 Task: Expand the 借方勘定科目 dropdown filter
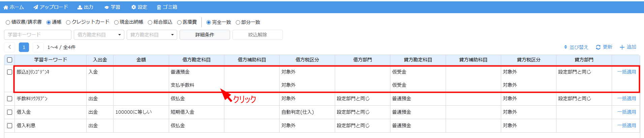tap(119, 35)
